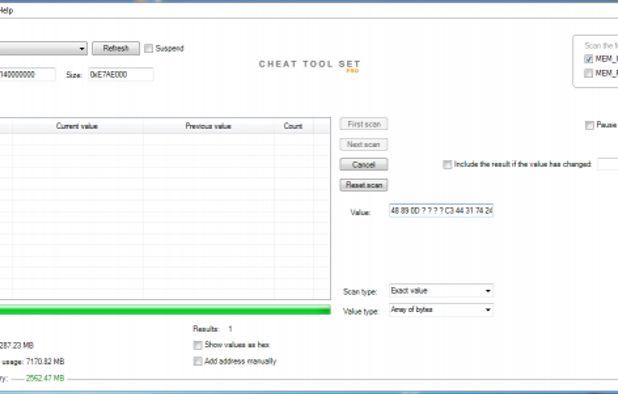Click the green 2962.47 MB value
The width and height of the screenshot is (618, 394).
coord(45,378)
